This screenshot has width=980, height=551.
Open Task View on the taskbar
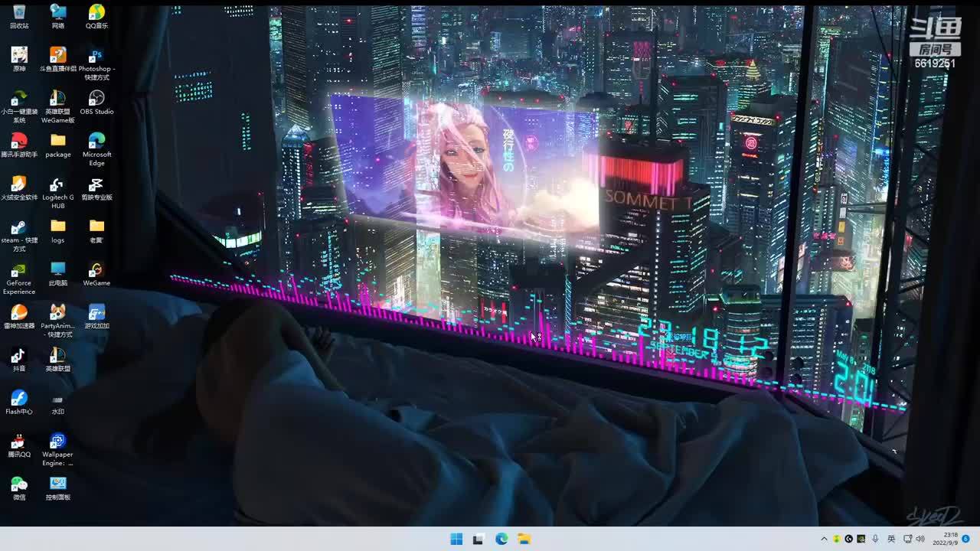479,539
